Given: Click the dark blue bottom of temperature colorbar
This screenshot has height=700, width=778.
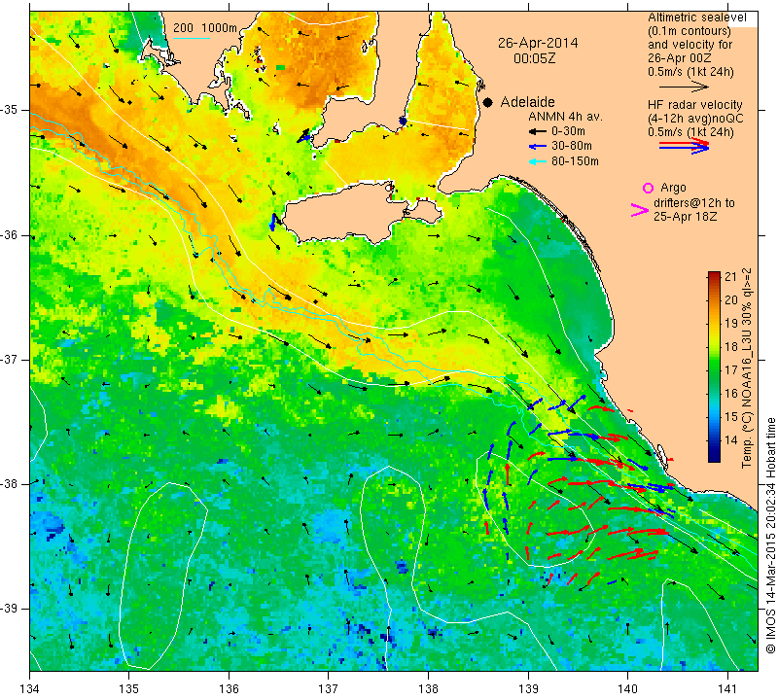Looking at the screenshot, I should 714,457.
